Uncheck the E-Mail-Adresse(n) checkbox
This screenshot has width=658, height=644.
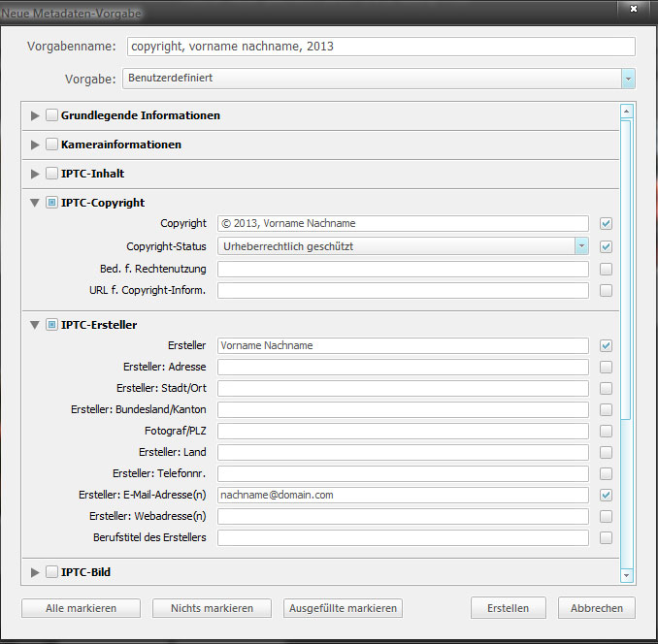[x=606, y=495]
